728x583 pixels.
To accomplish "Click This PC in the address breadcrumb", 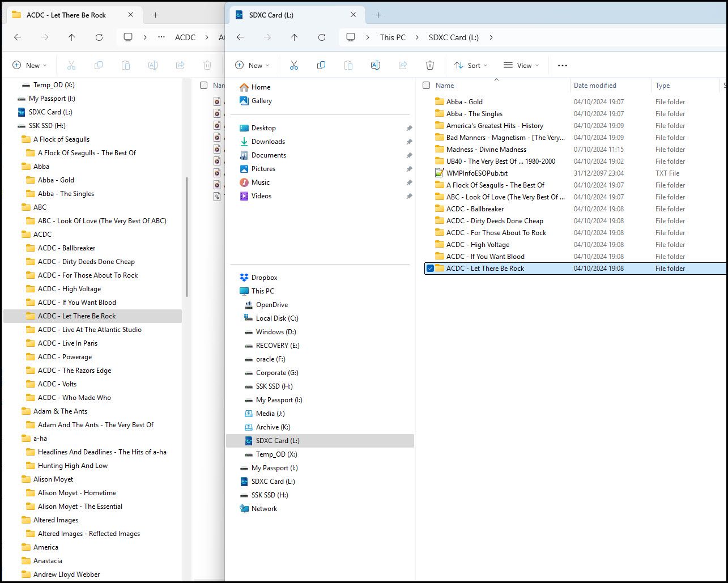I will click(x=393, y=37).
